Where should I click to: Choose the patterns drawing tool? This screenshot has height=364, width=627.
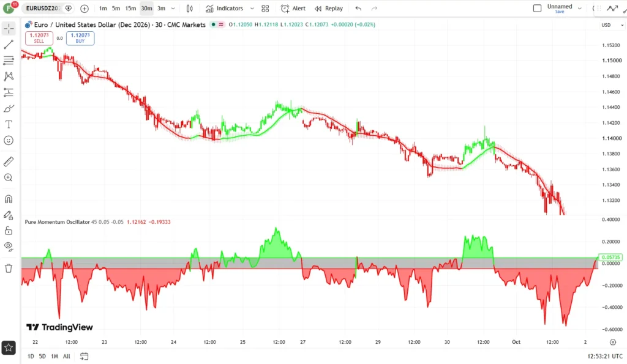9,76
